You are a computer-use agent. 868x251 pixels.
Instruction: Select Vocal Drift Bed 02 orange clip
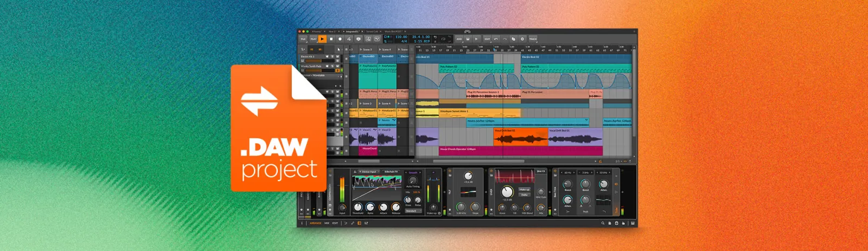(x=520, y=137)
